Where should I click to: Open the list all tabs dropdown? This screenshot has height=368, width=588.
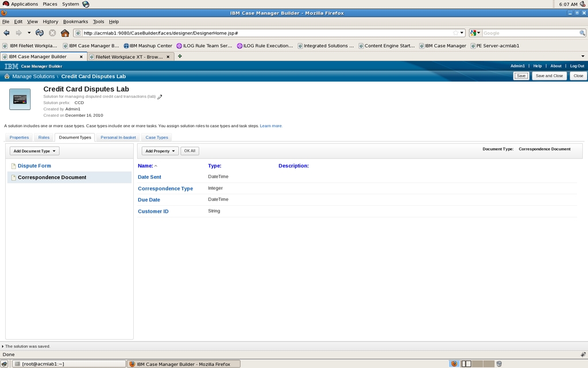tap(583, 56)
